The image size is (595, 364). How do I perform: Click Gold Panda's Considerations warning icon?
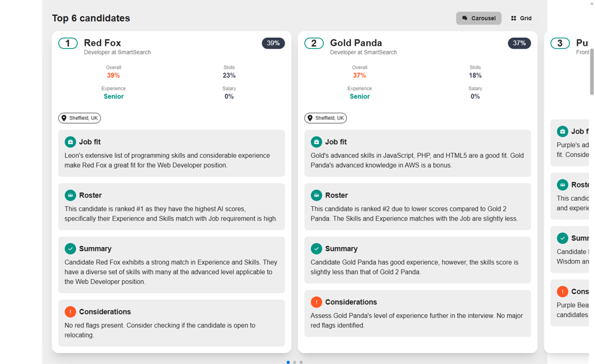pyautogui.click(x=316, y=302)
